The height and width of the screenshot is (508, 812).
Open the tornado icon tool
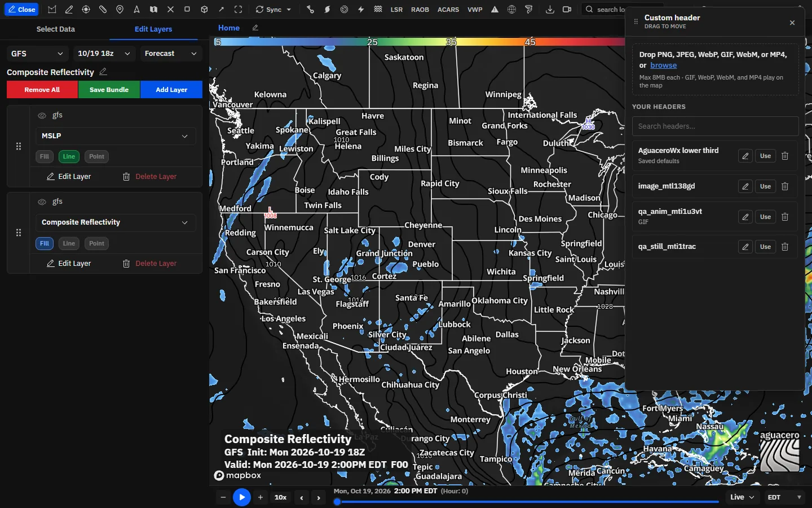[528, 10]
